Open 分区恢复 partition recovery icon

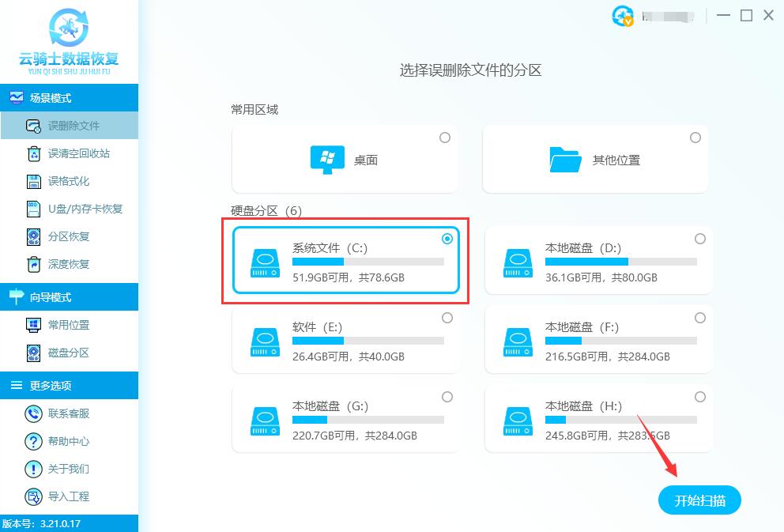33,236
